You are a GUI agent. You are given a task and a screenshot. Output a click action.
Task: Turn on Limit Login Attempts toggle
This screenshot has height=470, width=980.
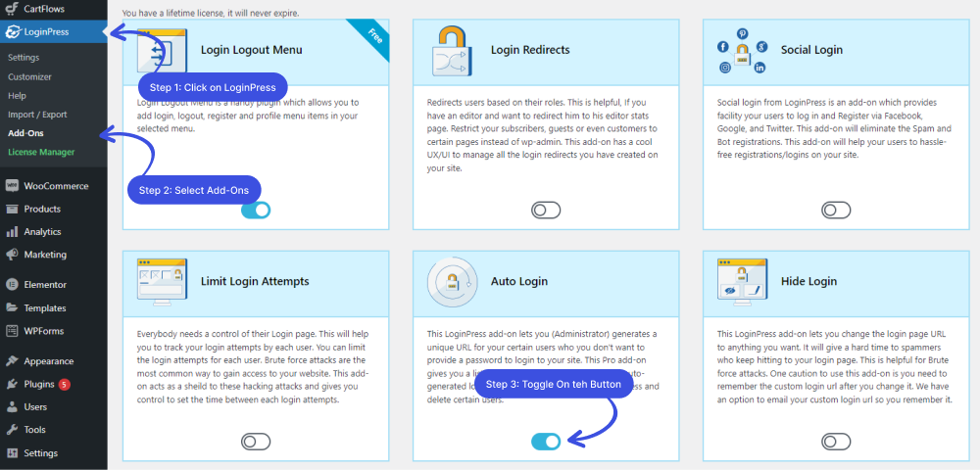pos(256,442)
